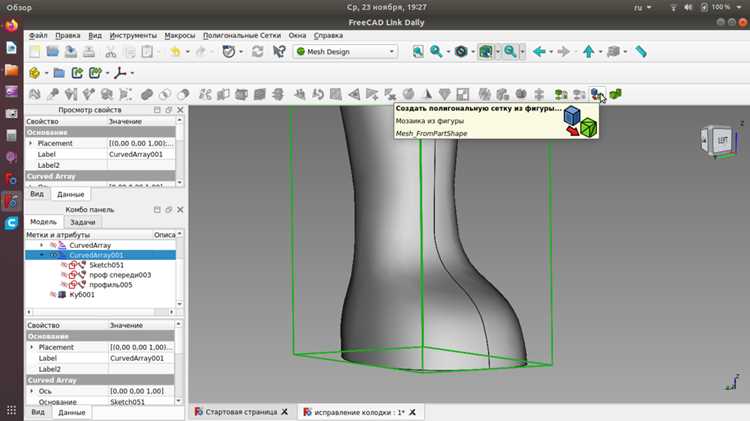Screen dimensions: 750x421
Task: Click the blue folder group icon
Action: click(x=59, y=73)
